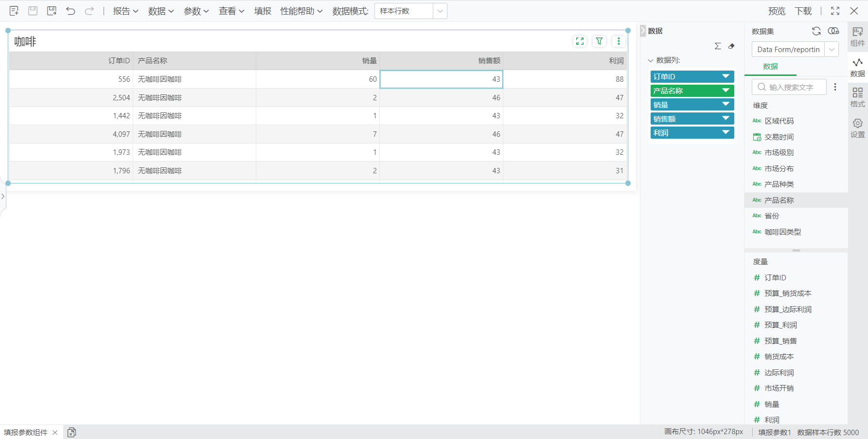The image size is (868, 439).
Task: Open the 数据 menu in toolbar
Action: pyautogui.click(x=161, y=11)
